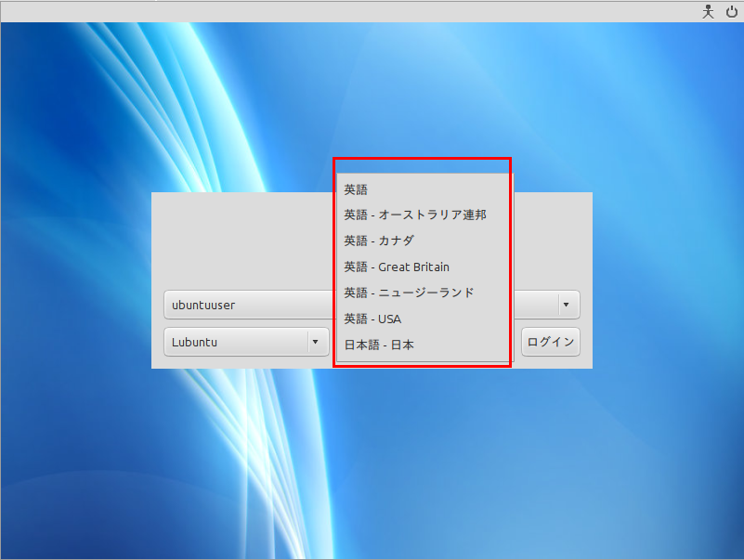This screenshot has width=744, height=560.
Task: Select 英語 language option
Action: click(x=424, y=189)
